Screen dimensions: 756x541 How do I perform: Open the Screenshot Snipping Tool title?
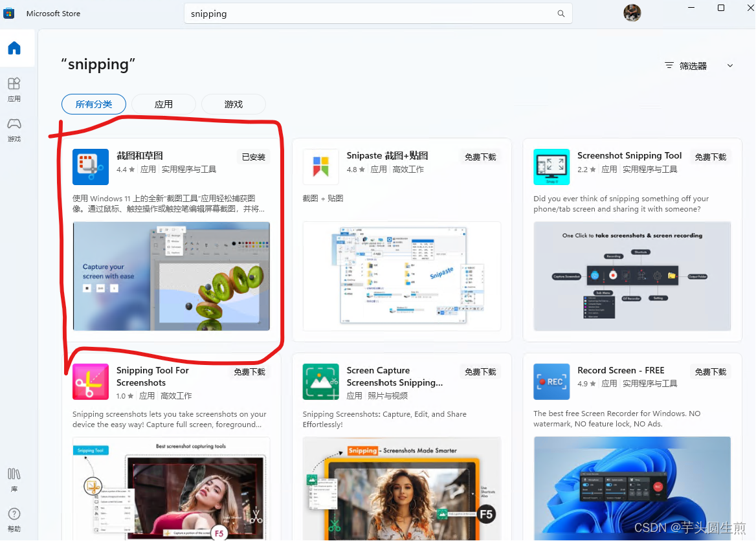630,156
